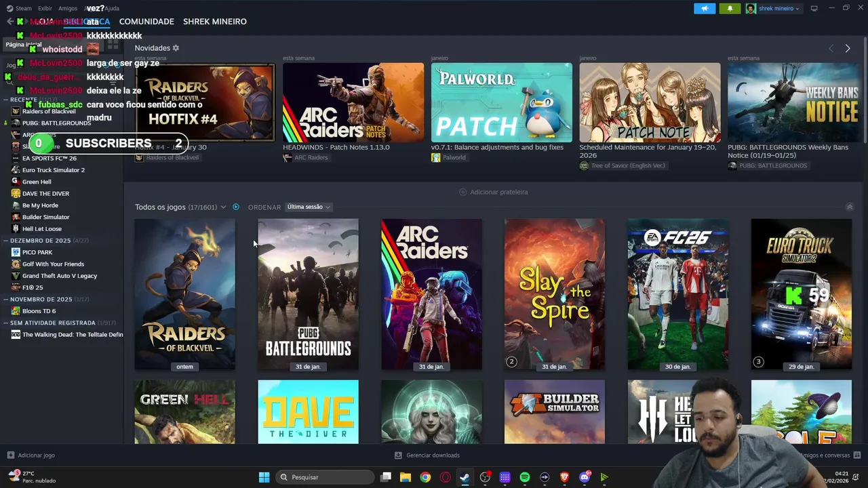Open the EA FC26 game cover
Image resolution: width=868 pixels, height=488 pixels.
coord(678,294)
